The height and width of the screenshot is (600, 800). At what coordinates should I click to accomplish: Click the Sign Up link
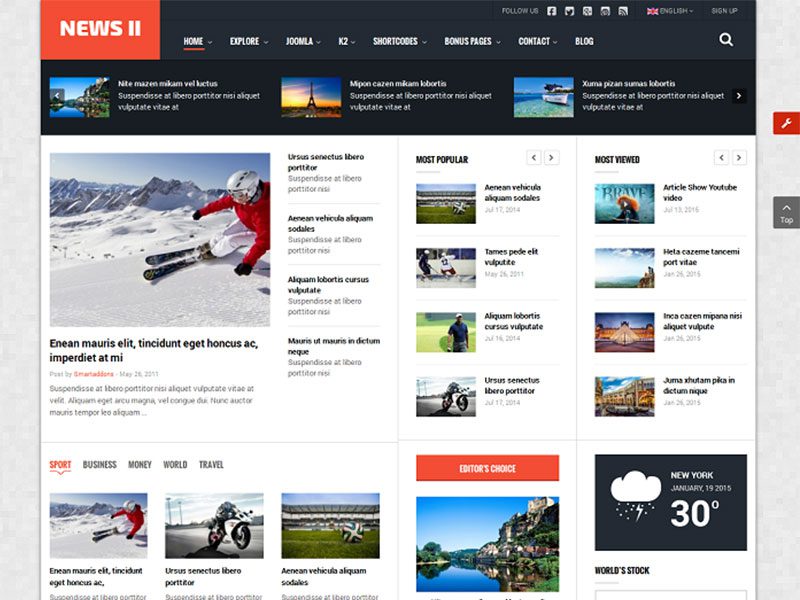point(724,11)
